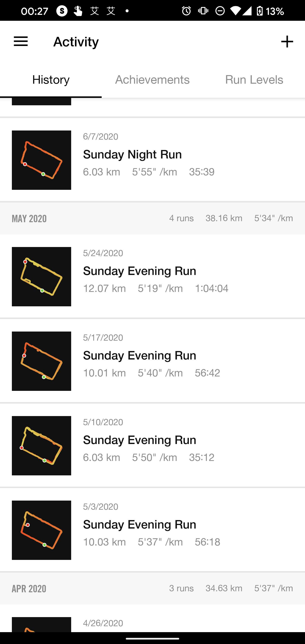Open route map thumbnail for 5/17/2020 run
The width and height of the screenshot is (305, 644).
tap(42, 361)
